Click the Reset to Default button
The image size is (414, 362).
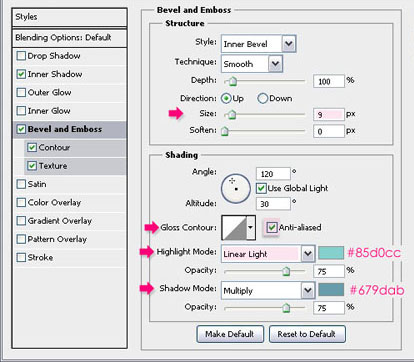pos(307,334)
